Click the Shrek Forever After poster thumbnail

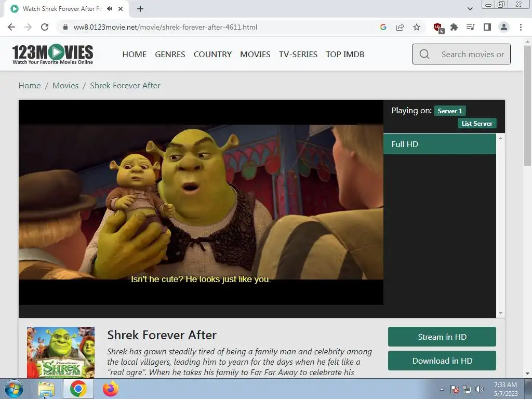61,353
